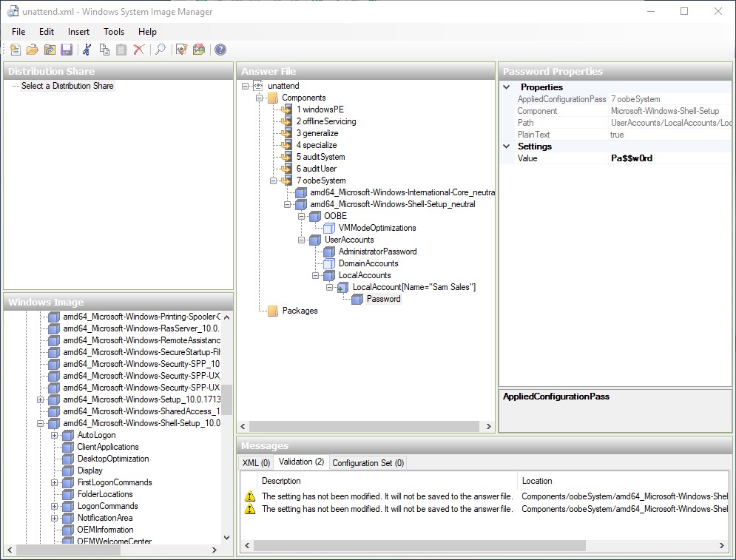Collapse LocalAccount[Name="Sam Sales"] node
The height and width of the screenshot is (560, 736).
pos(329,287)
